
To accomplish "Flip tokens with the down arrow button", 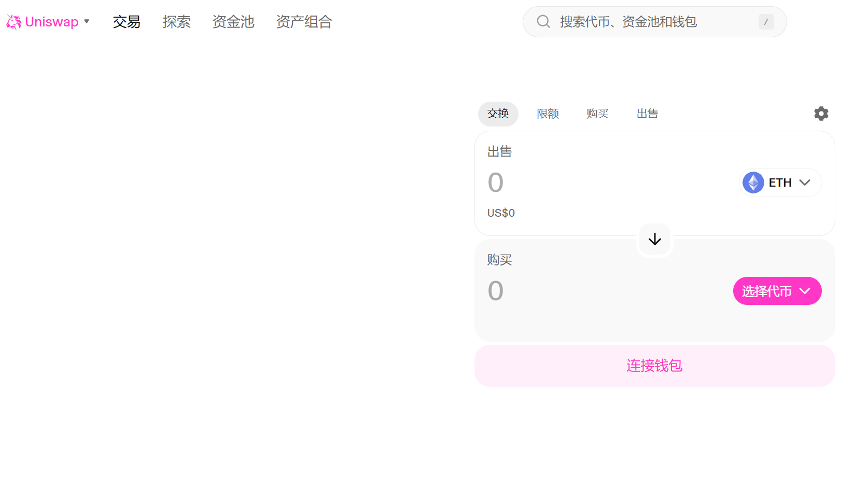I will pyautogui.click(x=655, y=239).
